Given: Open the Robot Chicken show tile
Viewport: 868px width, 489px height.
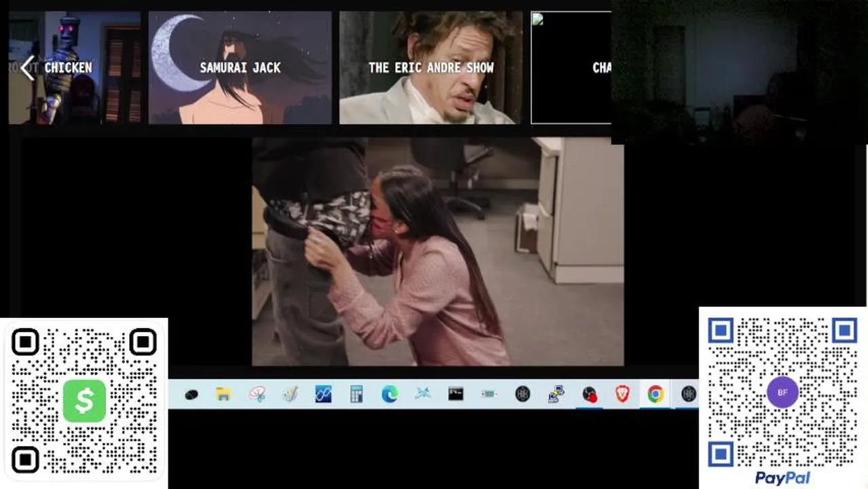Looking at the screenshot, I should coord(74,68).
